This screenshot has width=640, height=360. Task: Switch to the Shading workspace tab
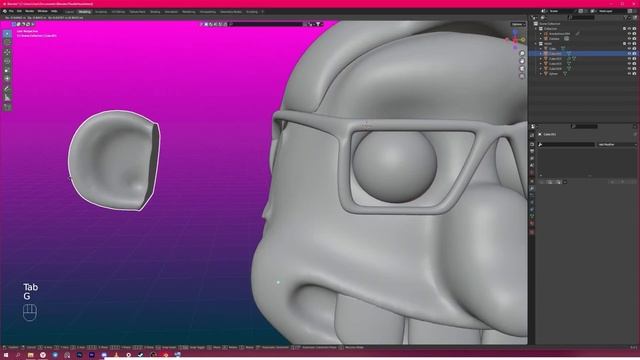coord(155,12)
